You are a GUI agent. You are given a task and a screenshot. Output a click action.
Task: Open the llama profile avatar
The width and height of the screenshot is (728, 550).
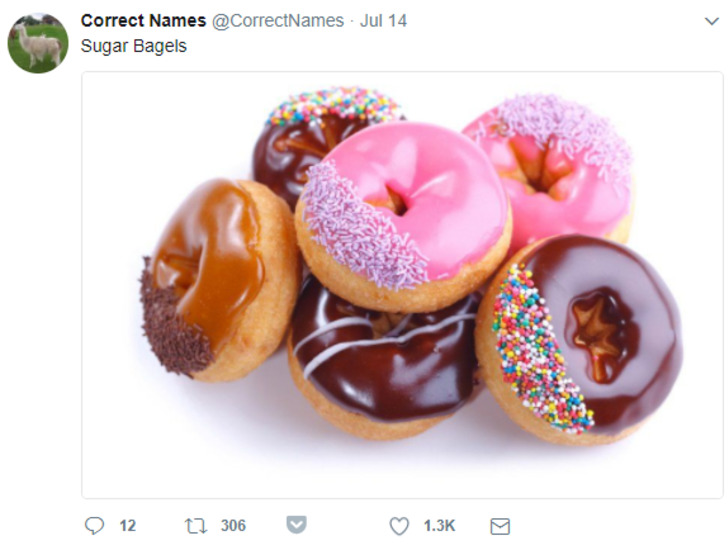point(38,43)
